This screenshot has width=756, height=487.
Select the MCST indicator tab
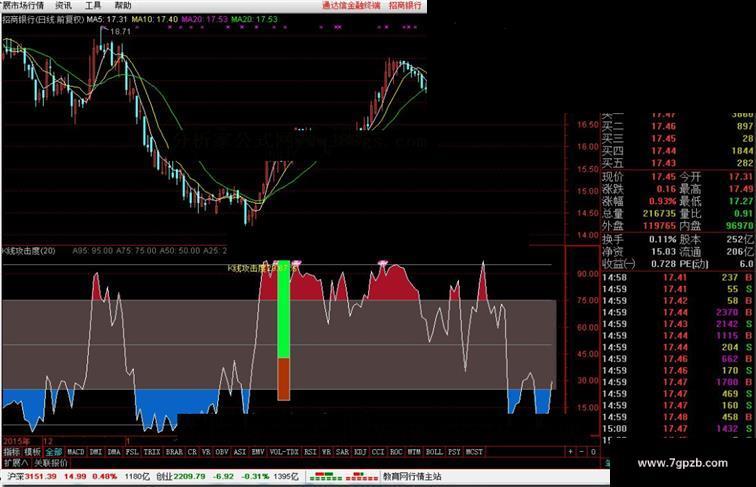click(x=474, y=452)
